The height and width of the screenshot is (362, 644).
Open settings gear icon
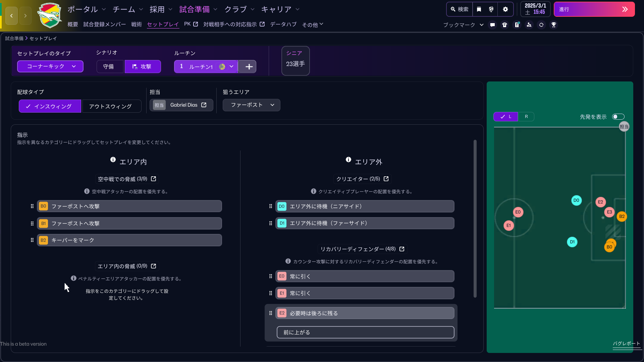coord(505,9)
